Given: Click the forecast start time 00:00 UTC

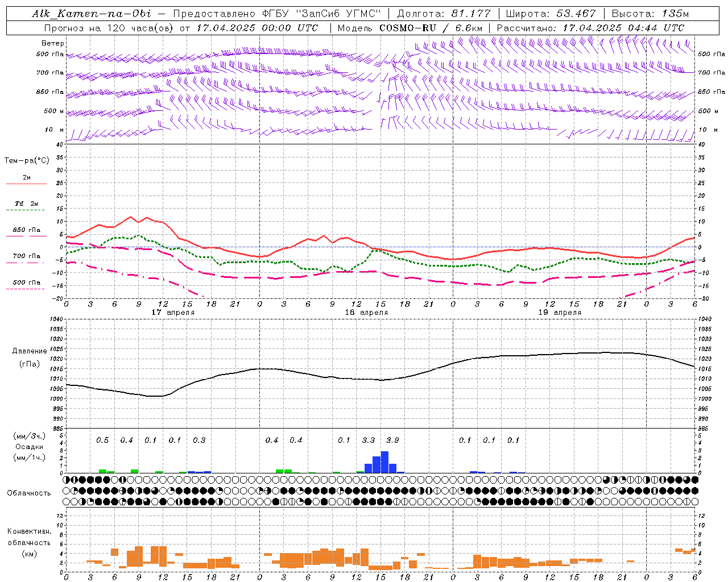Looking at the screenshot, I should [x=290, y=28].
